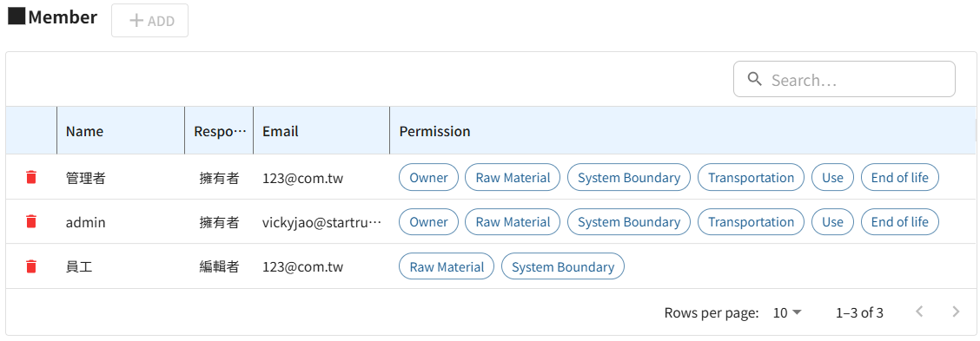Image resolution: width=980 pixels, height=341 pixels.
Task: Add a new member
Action: click(x=150, y=21)
